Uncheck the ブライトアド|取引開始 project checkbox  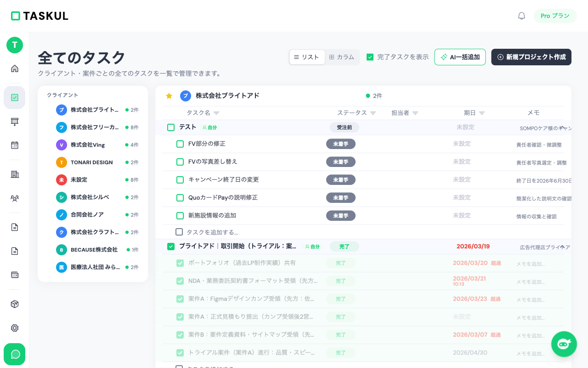click(x=171, y=247)
